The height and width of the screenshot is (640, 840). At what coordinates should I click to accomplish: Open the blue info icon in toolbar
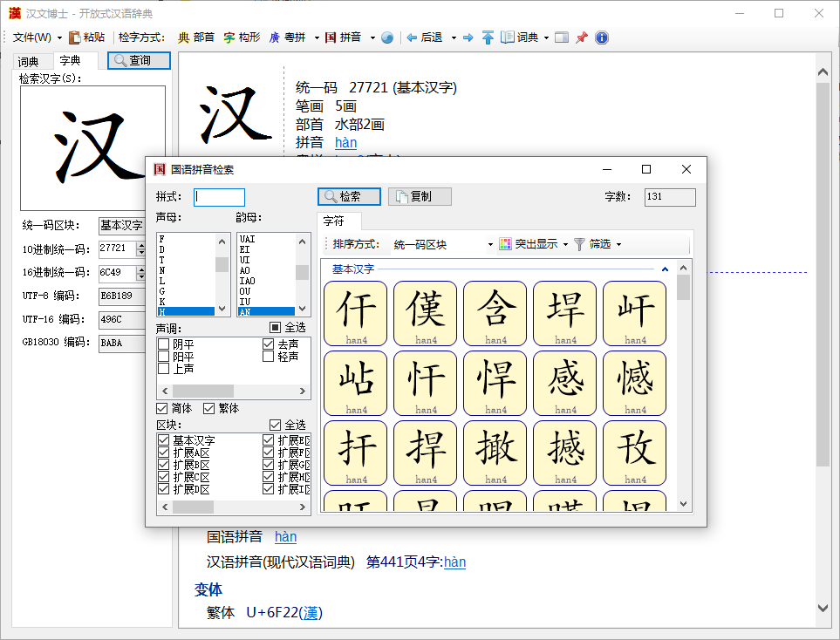pyautogui.click(x=601, y=37)
